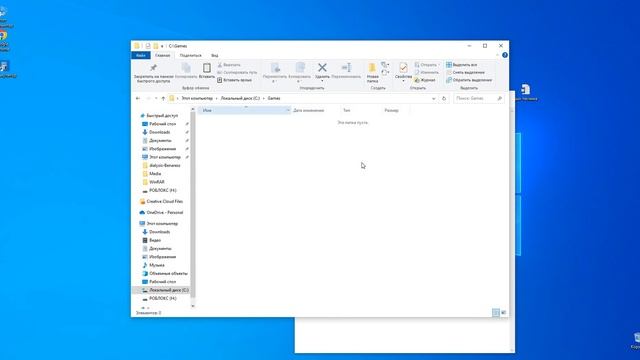The image size is (640, 360).
Task: Open Видео under Этот компьютер
Action: tap(151, 240)
